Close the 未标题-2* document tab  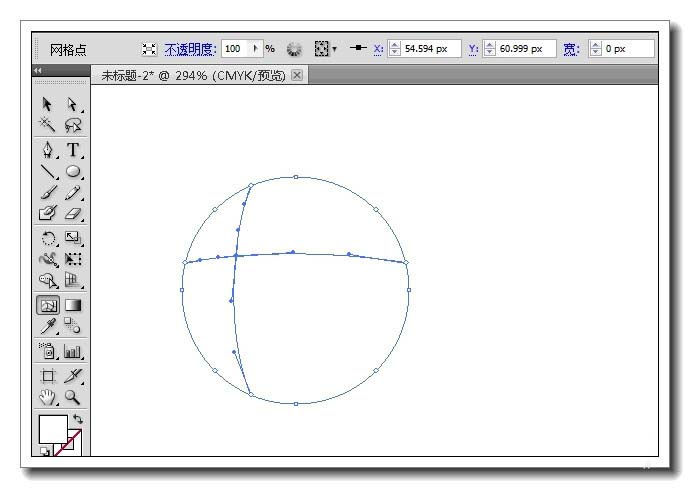pyautogui.click(x=297, y=75)
